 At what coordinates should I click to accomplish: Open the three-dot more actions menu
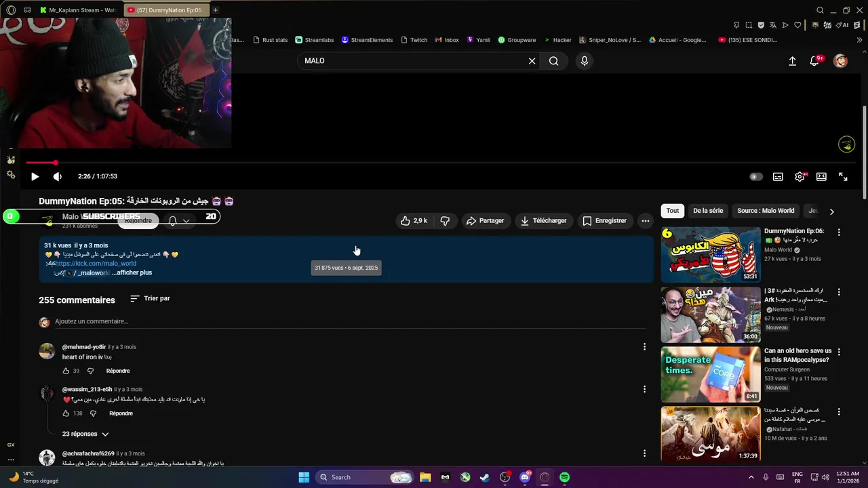pos(646,221)
